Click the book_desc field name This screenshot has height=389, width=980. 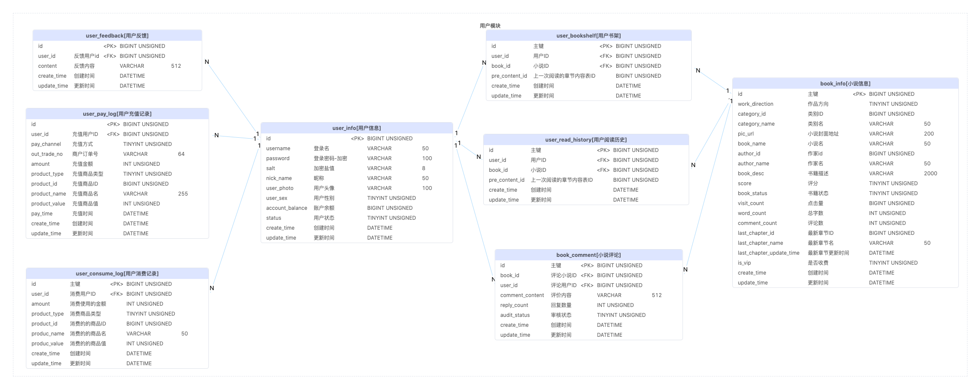click(x=751, y=174)
